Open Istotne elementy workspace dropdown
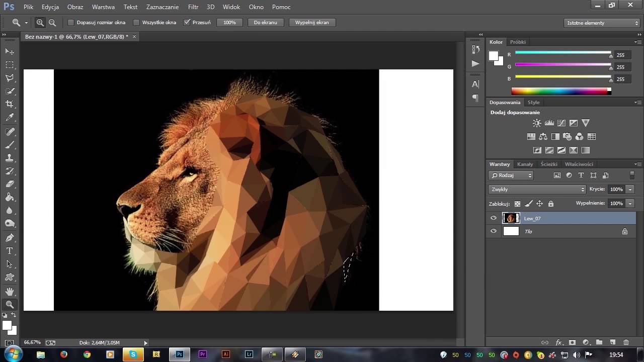 (602, 23)
